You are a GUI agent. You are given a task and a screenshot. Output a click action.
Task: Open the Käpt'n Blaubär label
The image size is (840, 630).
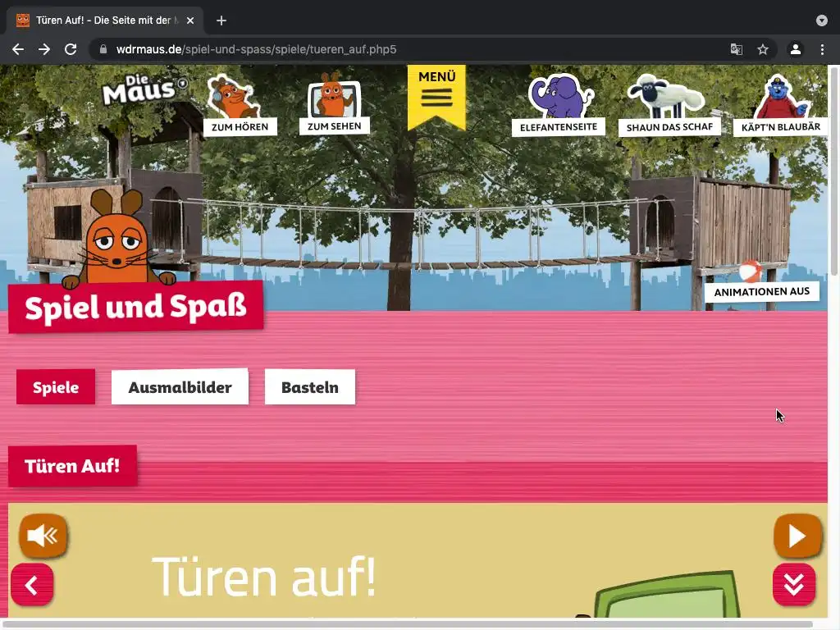click(x=781, y=127)
